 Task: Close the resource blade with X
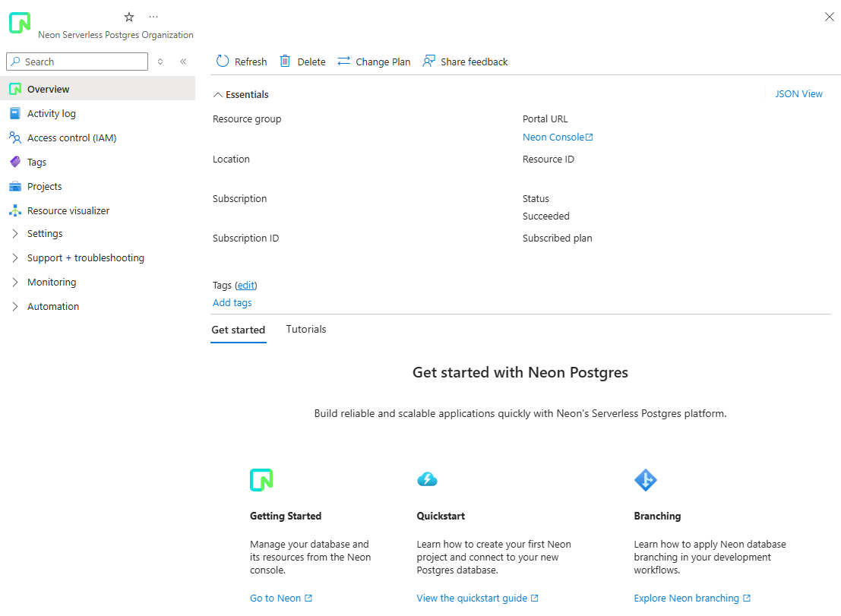829,17
